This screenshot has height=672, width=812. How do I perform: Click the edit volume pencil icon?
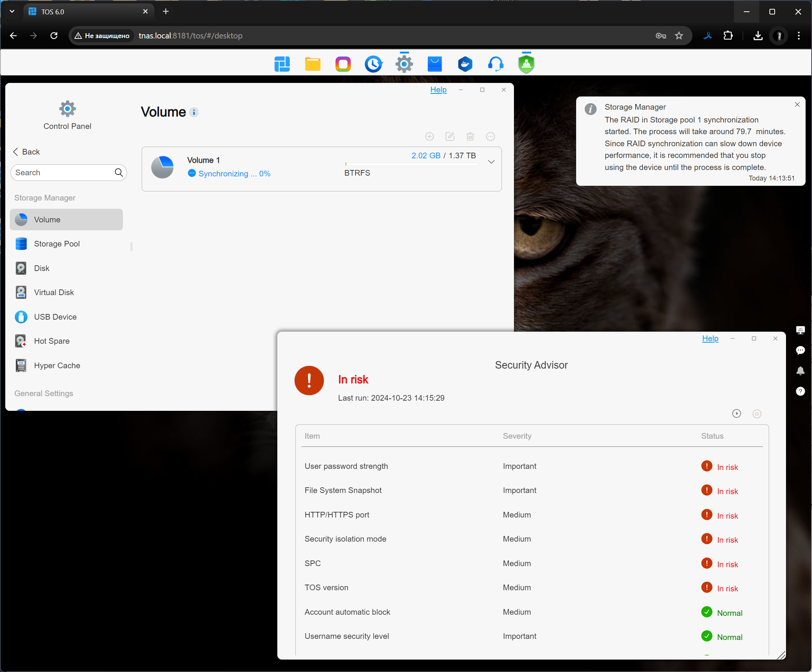coord(450,136)
